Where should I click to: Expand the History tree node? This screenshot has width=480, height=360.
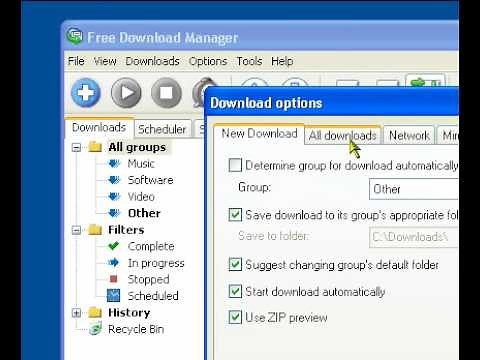click(x=76, y=313)
